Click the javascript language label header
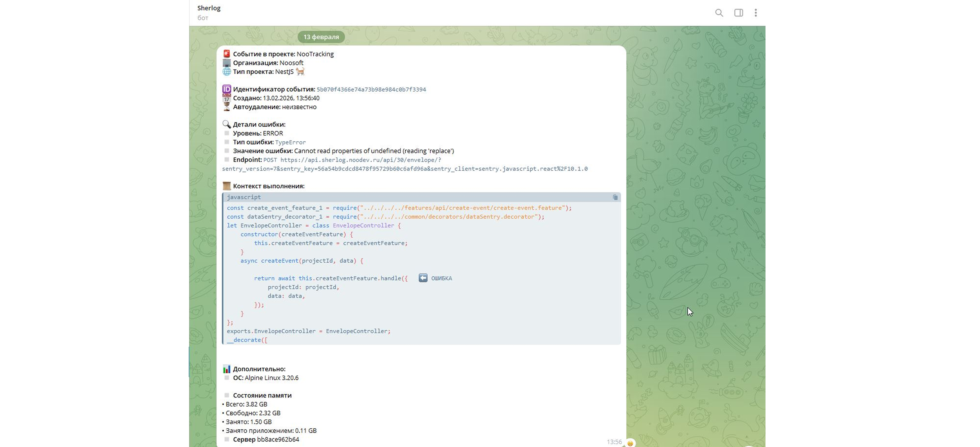The width and height of the screenshot is (980, 447). (x=244, y=197)
